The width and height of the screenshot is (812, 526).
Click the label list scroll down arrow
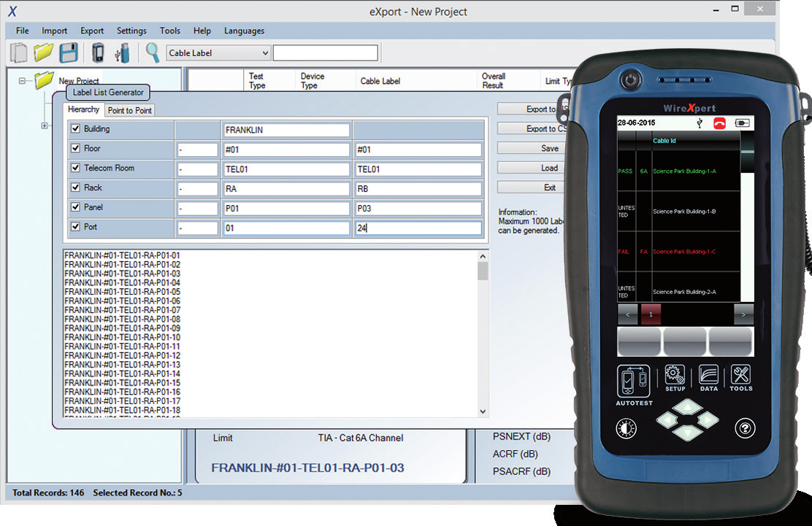(483, 411)
